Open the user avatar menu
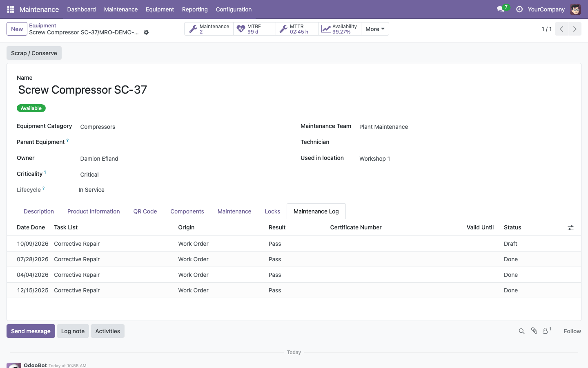This screenshot has width=588, height=368. point(575,9)
